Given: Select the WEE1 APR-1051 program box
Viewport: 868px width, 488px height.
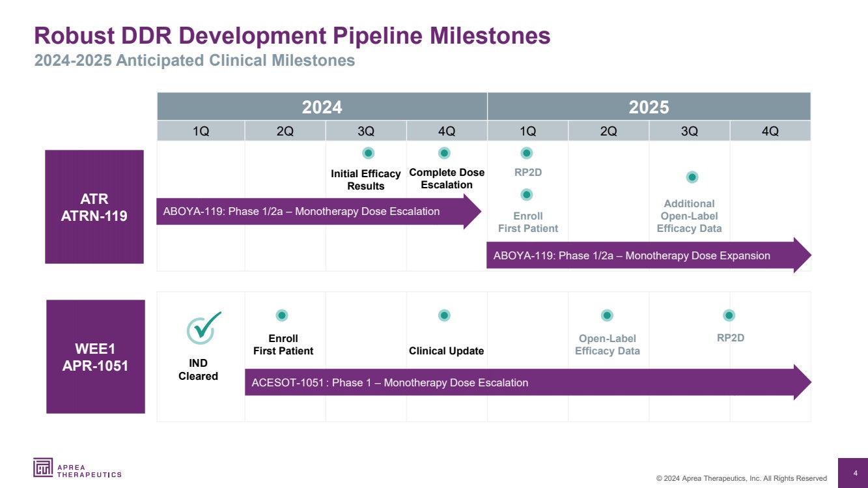Looking at the screenshot, I should 95,356.
